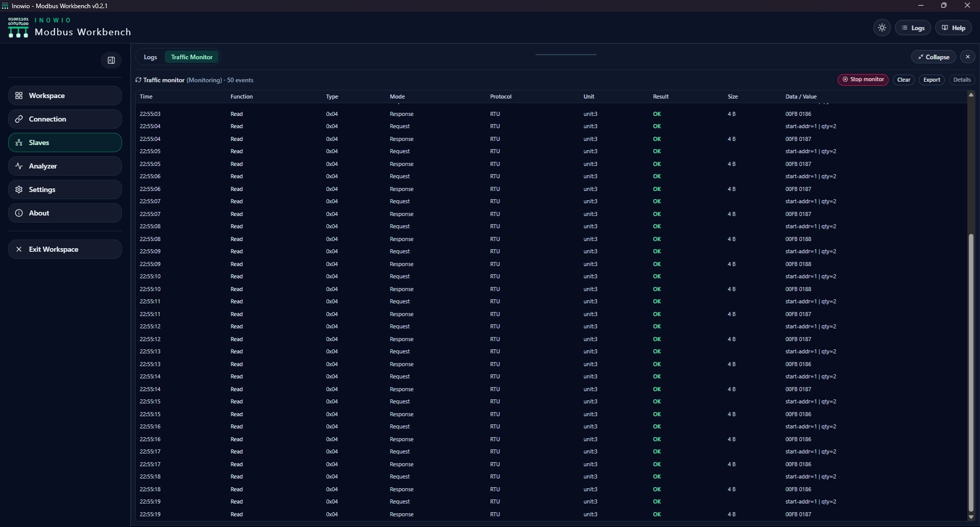Open About in the sidebar
The width and height of the screenshot is (980, 527).
point(65,213)
